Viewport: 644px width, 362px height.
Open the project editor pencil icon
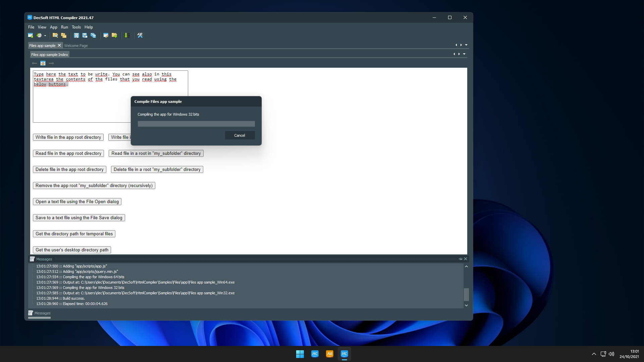click(106, 35)
